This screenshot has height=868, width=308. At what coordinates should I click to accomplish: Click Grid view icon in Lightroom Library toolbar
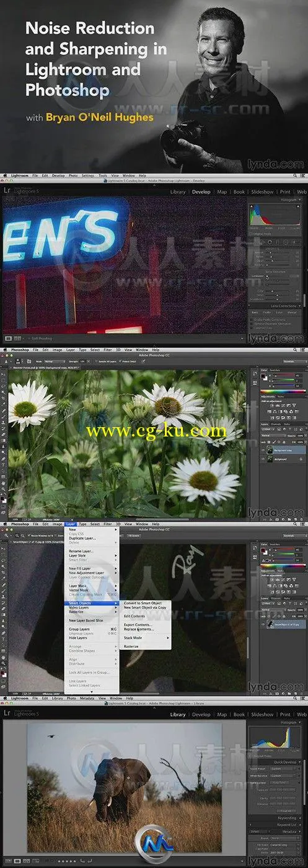8,861
